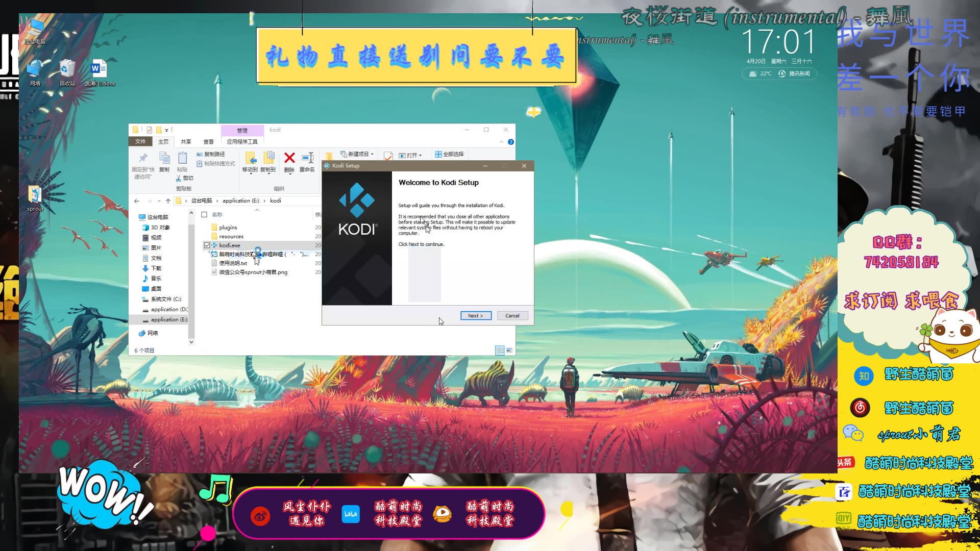Click the blue Explorer help icon
Screen dimensions: 980x551
pos(511,142)
